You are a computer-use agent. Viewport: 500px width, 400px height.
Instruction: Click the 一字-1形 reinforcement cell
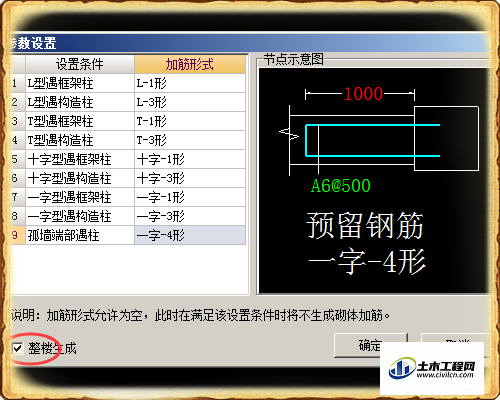[190, 197]
